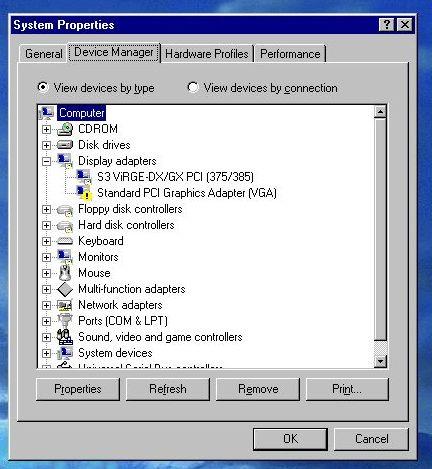Click the Refresh button
Screen dimensions: 432x469
[168, 389]
